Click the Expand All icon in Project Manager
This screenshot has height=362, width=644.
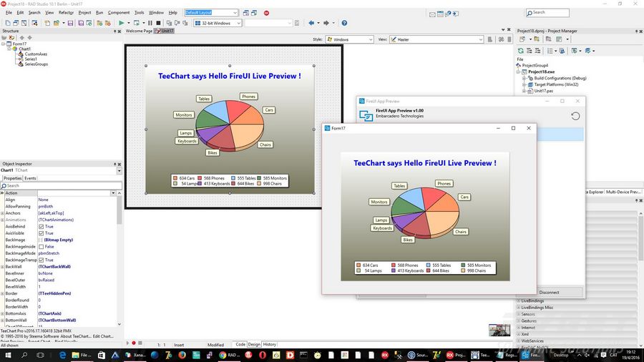[529, 51]
